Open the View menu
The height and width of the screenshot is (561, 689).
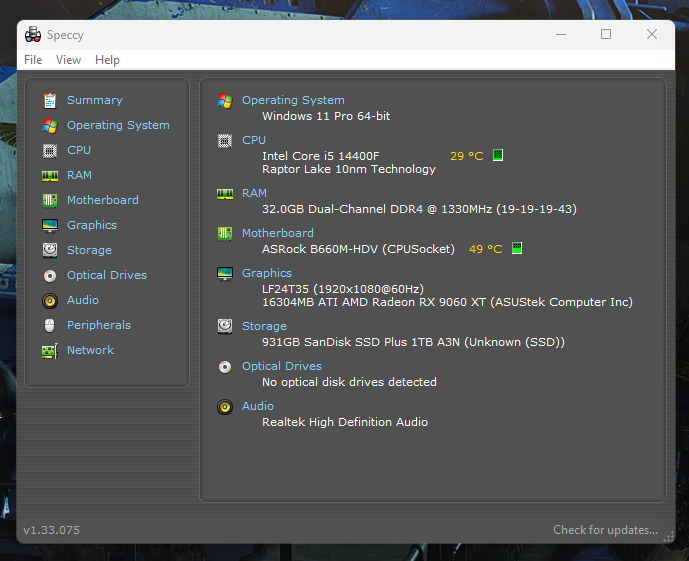(69, 60)
